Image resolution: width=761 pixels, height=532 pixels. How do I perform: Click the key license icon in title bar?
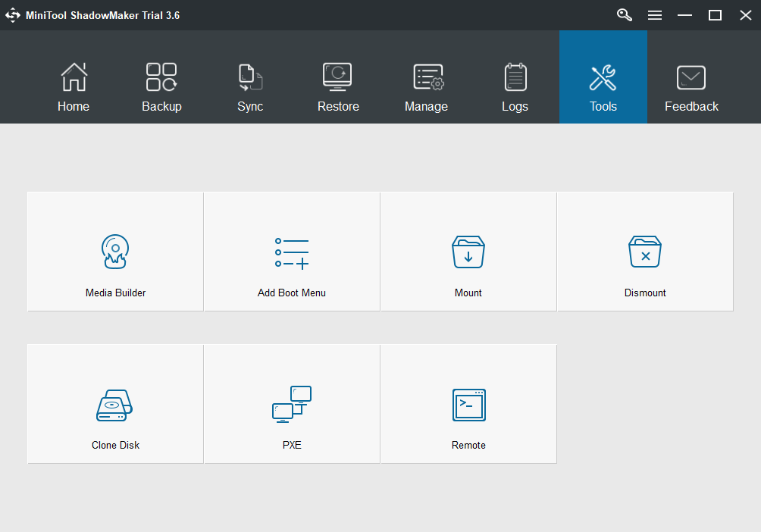(625, 15)
